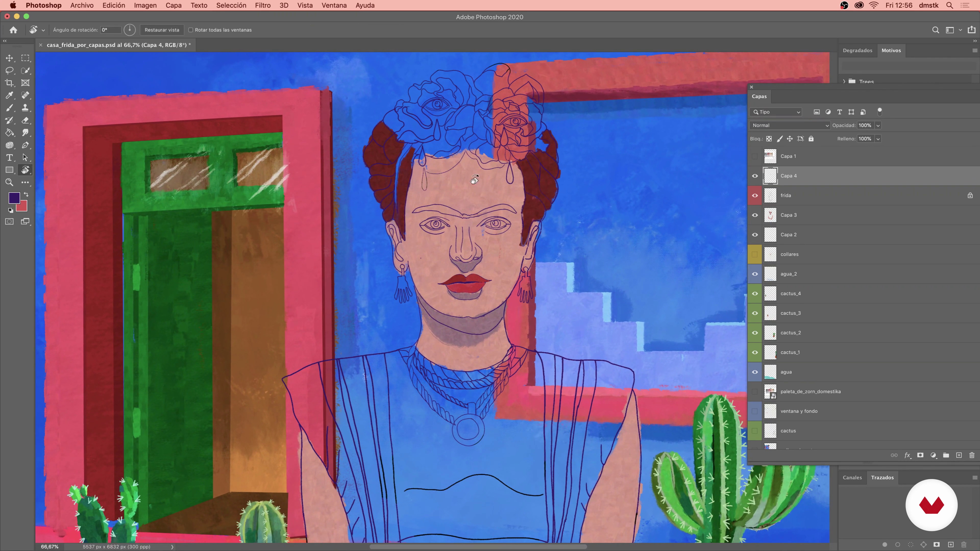Select the Paint Bucket tool
980x551 pixels.
point(9,133)
